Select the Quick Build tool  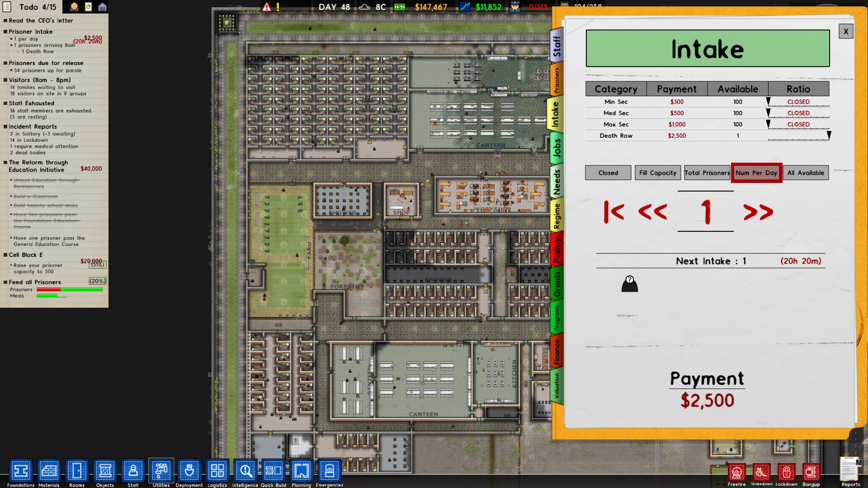[273, 471]
